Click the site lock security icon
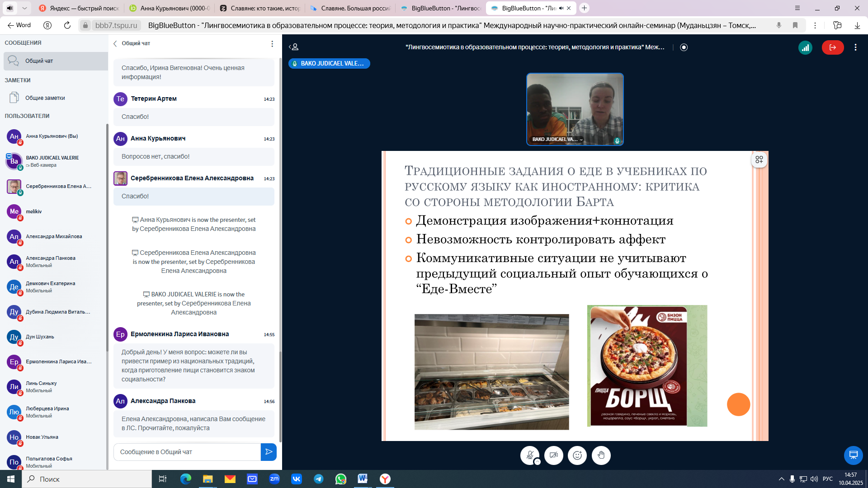This screenshot has height=488, width=868. pos(85,25)
